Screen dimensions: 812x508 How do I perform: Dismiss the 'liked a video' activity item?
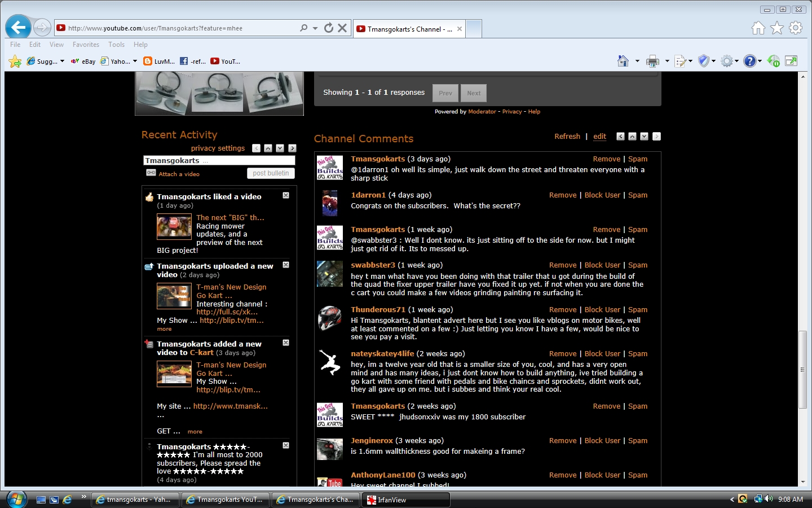[286, 195]
